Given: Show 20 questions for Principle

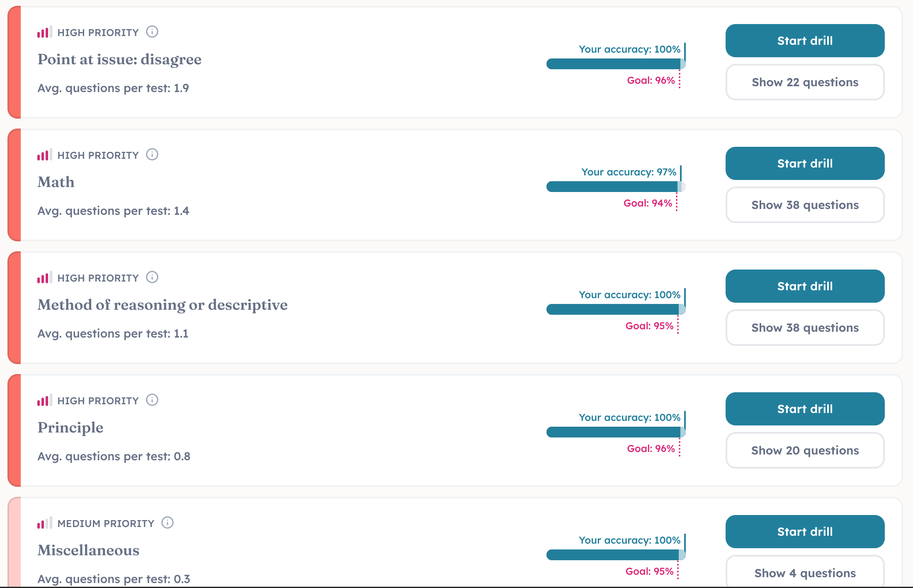Looking at the screenshot, I should click(x=805, y=450).
